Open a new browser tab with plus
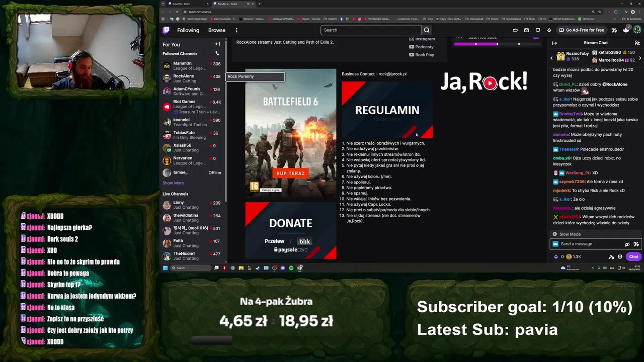 click(x=259, y=4)
